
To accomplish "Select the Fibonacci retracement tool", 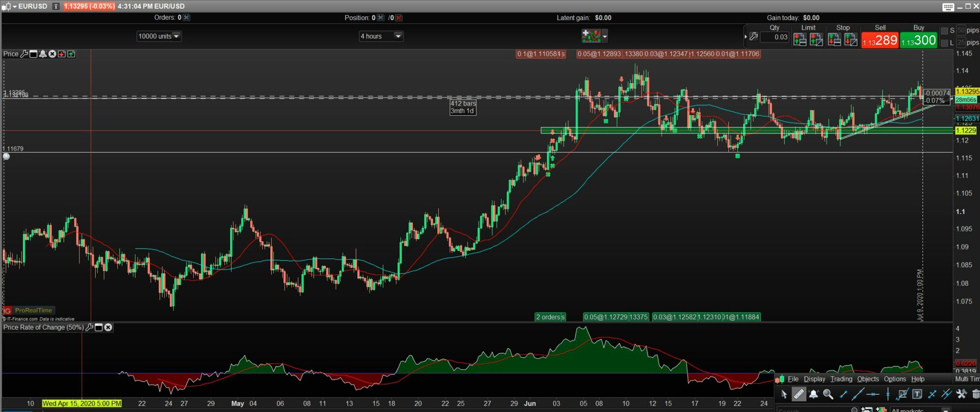I will 902,394.
